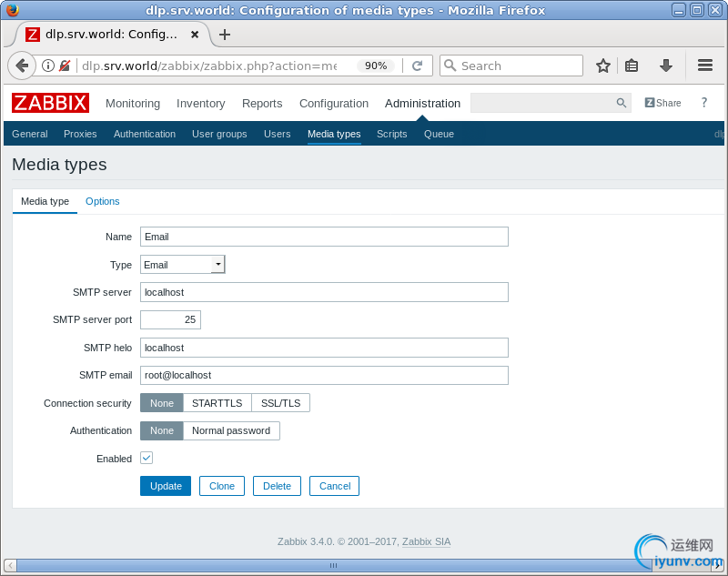Image resolution: width=728 pixels, height=576 pixels.
Task: Set Connection security to STARTTLS
Action: click(217, 403)
